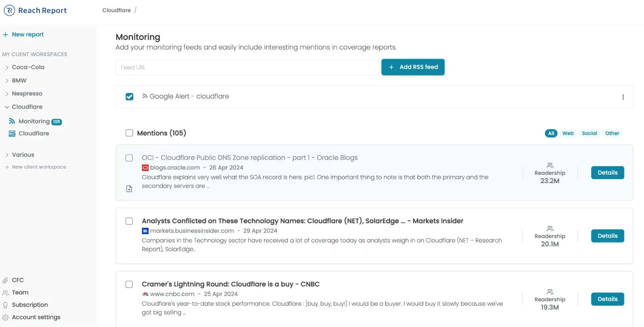The image size is (644, 327).
Task: Click the Business Insider favicon icon
Action: pos(145,231)
